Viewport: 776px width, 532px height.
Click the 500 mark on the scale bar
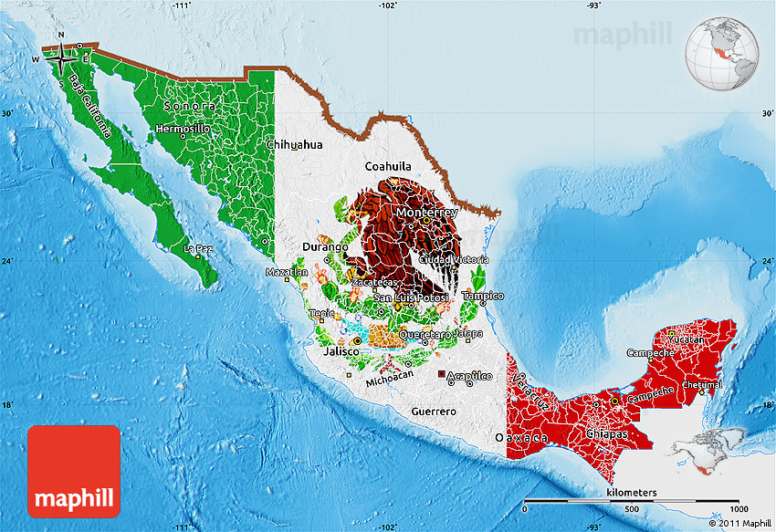point(633,506)
